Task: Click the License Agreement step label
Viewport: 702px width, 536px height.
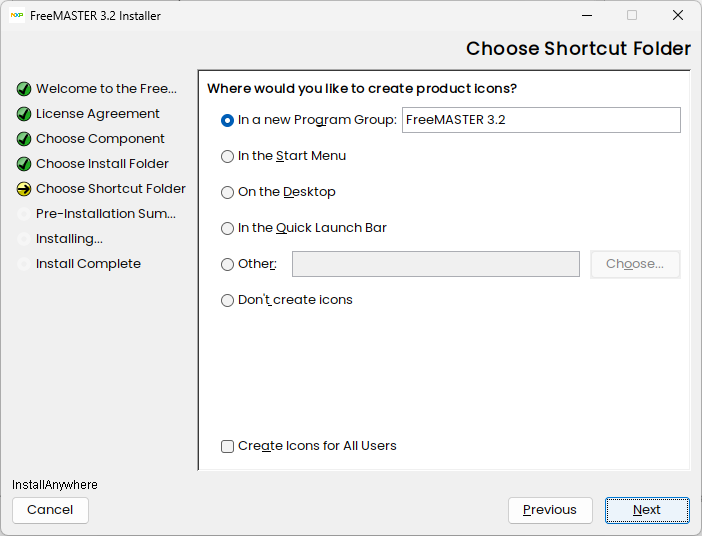Action: (98, 114)
